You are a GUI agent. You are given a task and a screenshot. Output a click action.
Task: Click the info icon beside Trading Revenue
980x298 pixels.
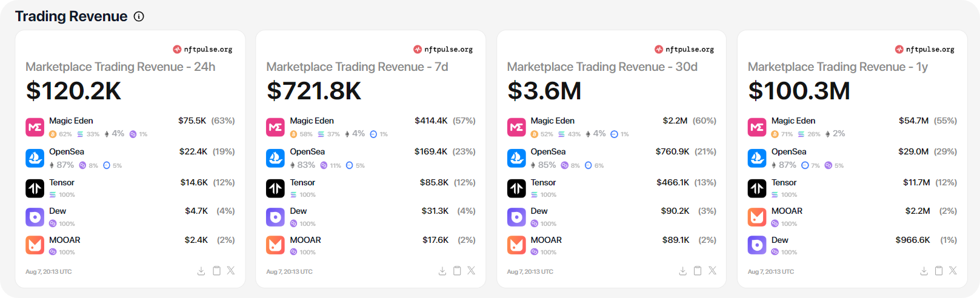pyautogui.click(x=139, y=16)
